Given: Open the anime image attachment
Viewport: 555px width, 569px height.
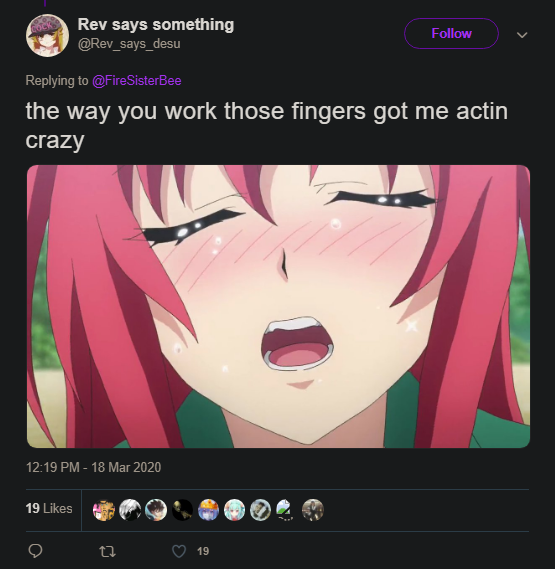Looking at the screenshot, I should 278,306.
